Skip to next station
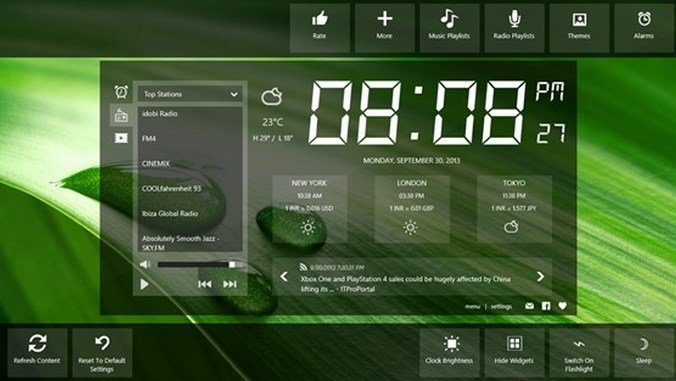Screen dimensions: 676x381 230,284
